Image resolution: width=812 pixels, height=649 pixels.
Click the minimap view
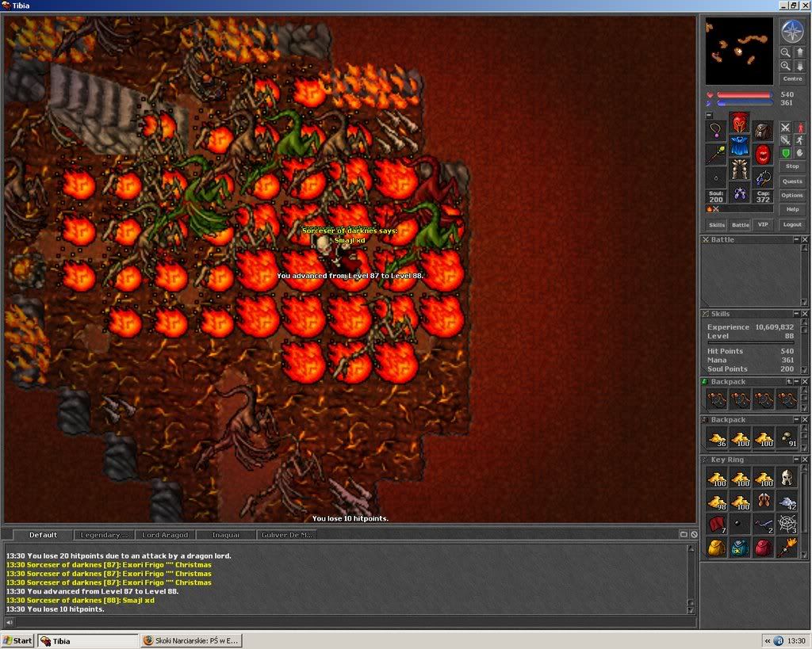coord(739,51)
